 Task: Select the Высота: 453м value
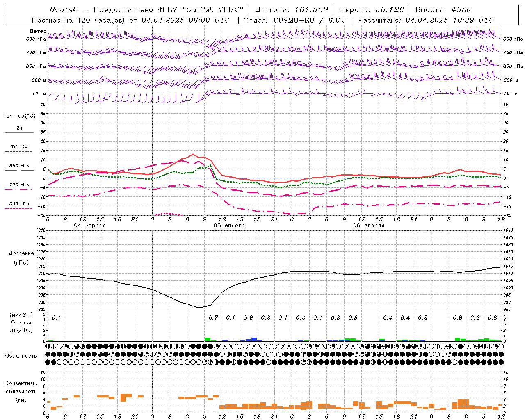[x=443, y=10]
